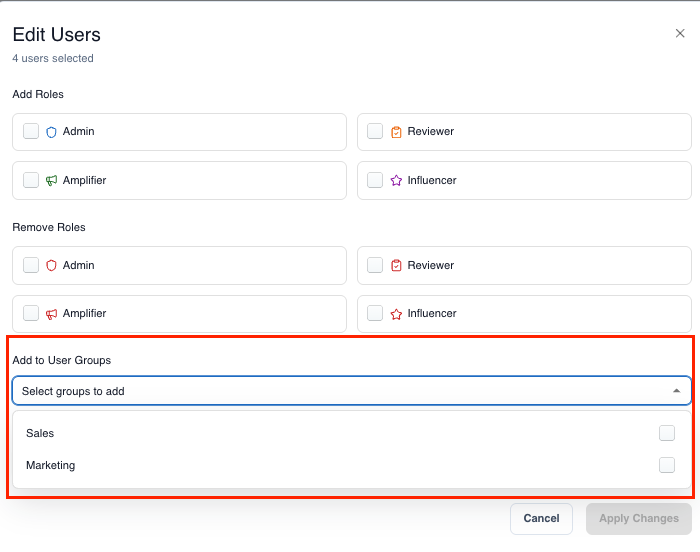Viewport: 700px width, 552px height.
Task: Click the Apply Changes button
Action: click(x=639, y=519)
